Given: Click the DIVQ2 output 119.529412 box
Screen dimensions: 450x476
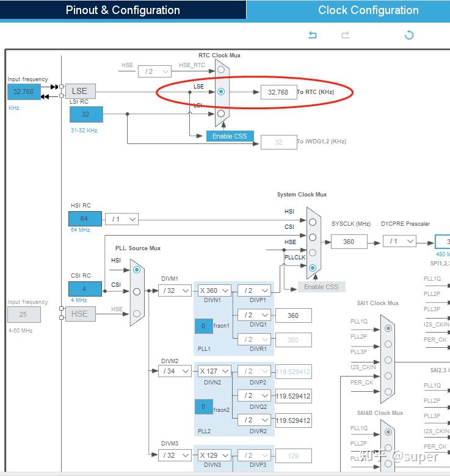Looking at the screenshot, I should pyautogui.click(x=293, y=396).
